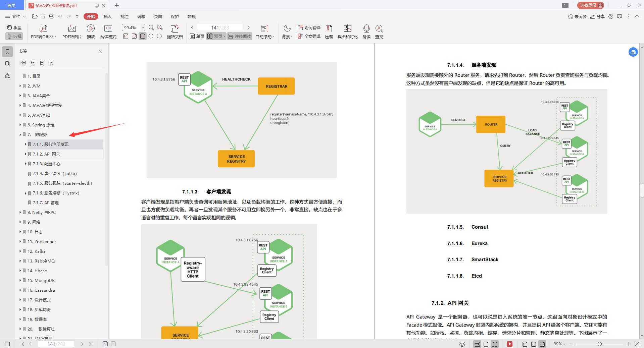Select the 播放 (play slideshow) tool
The width and height of the screenshot is (644, 348).
(90, 31)
